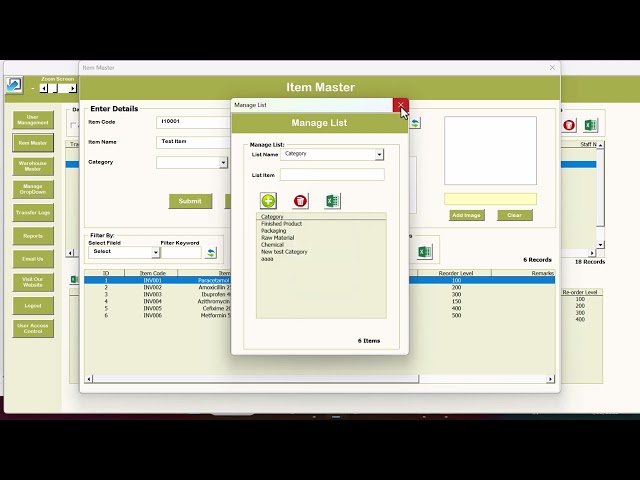
Task: Open the Select Field dropdown in Filter By
Action: pyautogui.click(x=155, y=253)
